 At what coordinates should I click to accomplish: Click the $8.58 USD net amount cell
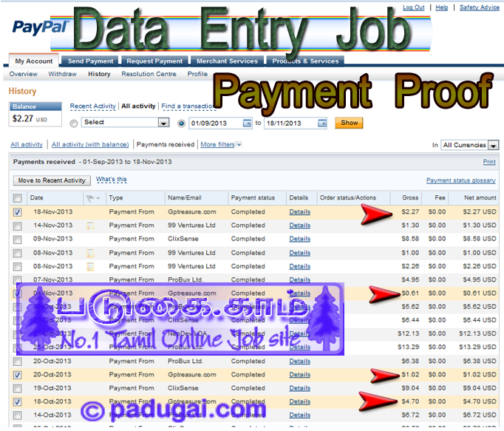coord(480,239)
